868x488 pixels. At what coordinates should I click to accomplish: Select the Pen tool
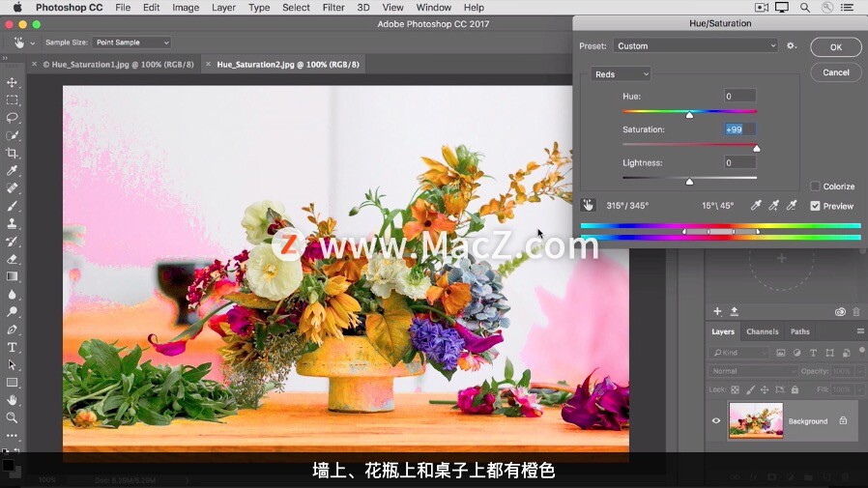tap(12, 330)
